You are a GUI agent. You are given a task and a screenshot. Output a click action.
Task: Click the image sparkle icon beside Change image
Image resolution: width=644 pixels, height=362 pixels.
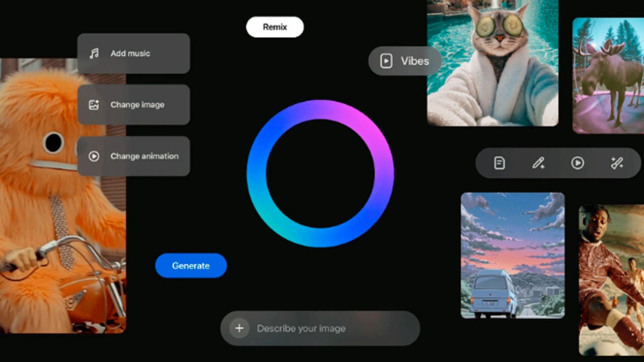tap(94, 105)
